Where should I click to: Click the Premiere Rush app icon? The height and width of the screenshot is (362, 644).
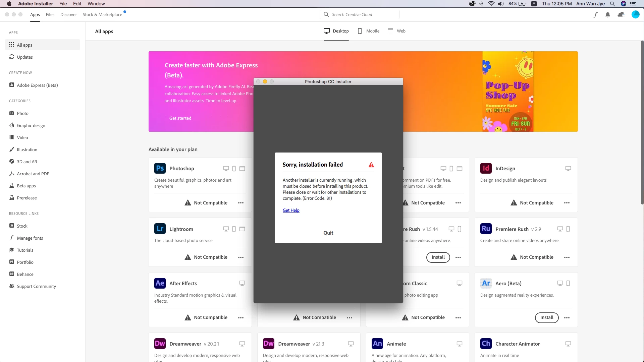[486, 229]
